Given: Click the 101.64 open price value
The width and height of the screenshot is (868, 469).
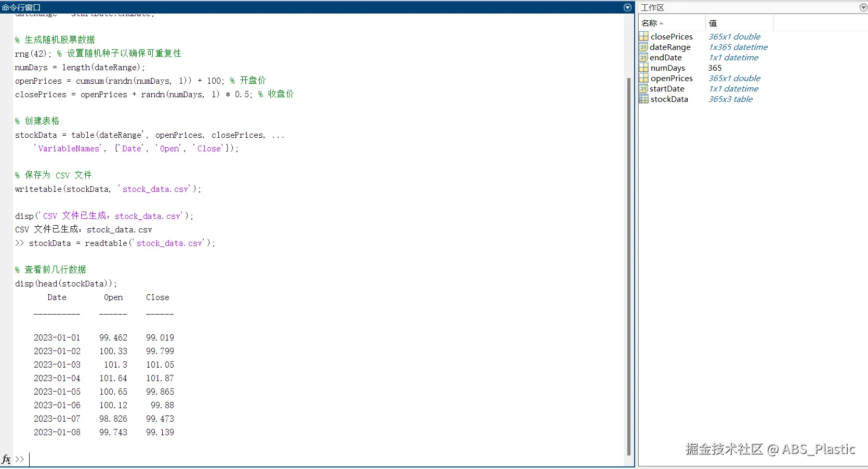Looking at the screenshot, I should [x=113, y=378].
